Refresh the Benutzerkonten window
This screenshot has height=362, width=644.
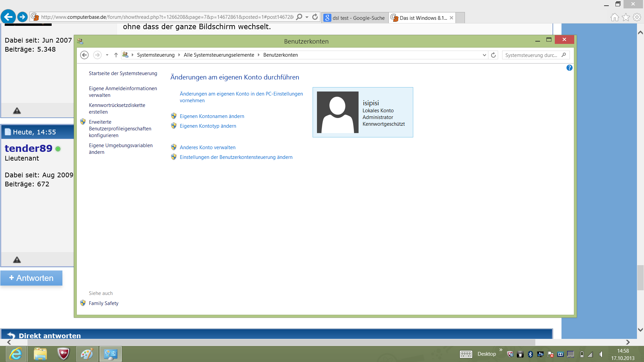click(493, 55)
